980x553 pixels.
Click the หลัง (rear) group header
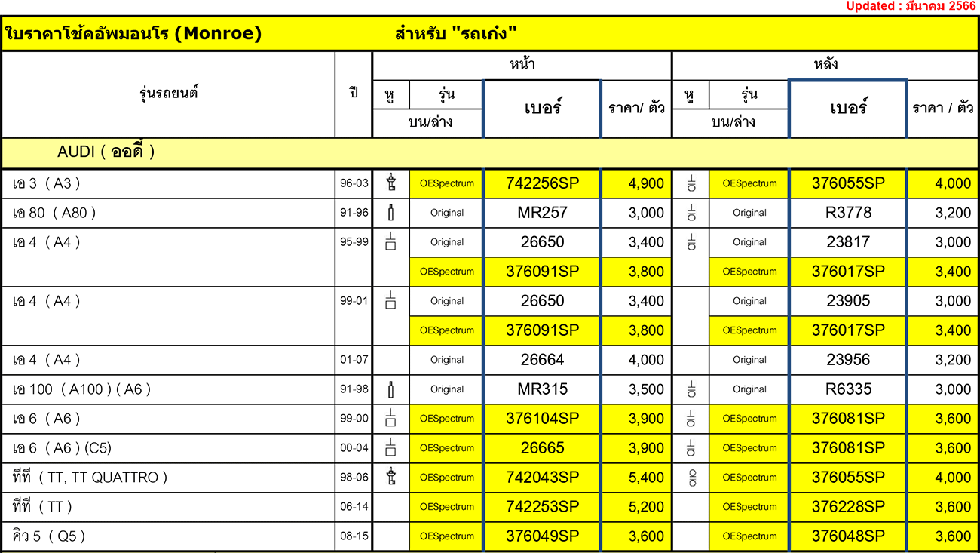tap(825, 65)
